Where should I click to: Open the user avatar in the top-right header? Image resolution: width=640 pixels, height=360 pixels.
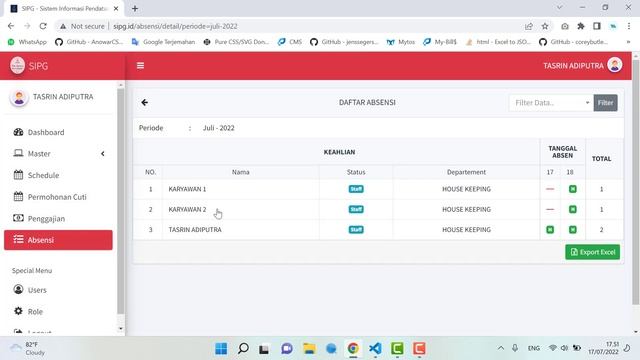tap(614, 65)
